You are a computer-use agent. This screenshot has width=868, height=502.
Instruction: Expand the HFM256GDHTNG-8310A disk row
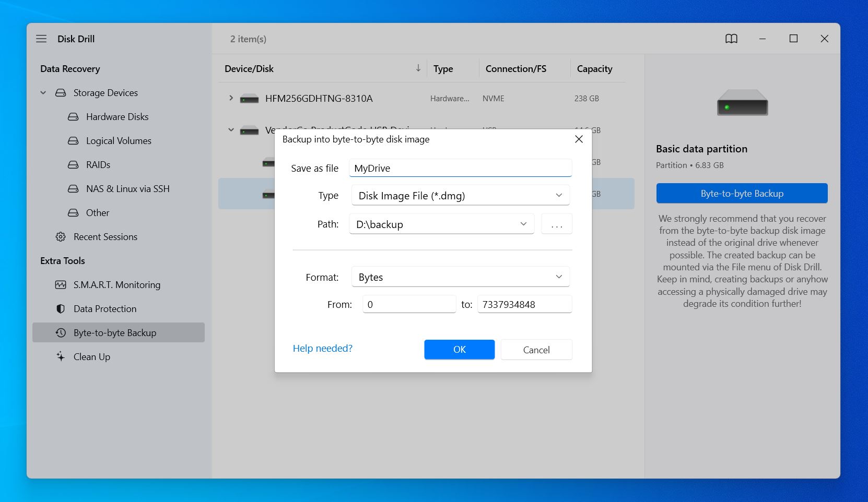[x=231, y=98]
